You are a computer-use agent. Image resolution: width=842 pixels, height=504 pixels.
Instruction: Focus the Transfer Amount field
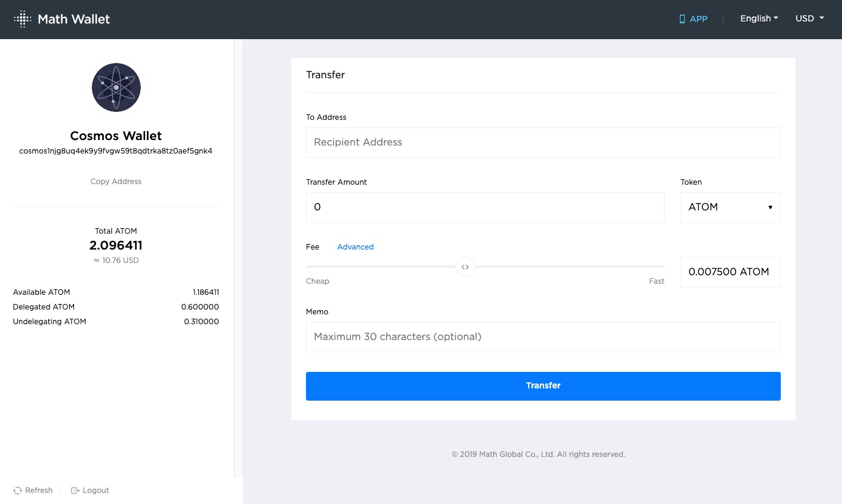(485, 207)
